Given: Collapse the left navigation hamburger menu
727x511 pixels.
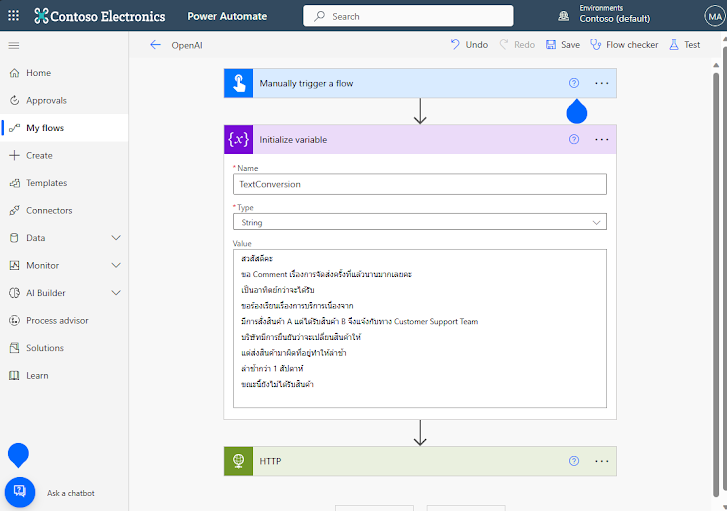Looking at the screenshot, I should coord(14,45).
